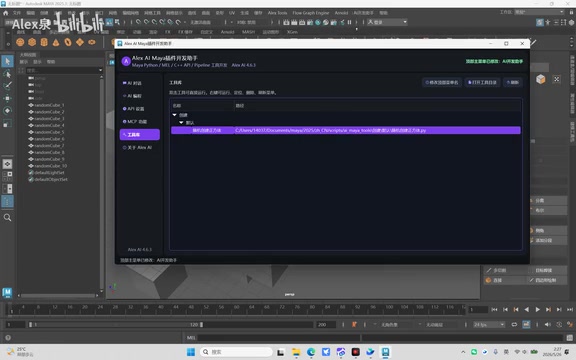Viewport: 576px width, 360px height.
Task: Open 关于 Alex AI sidebar item
Action: (140, 147)
